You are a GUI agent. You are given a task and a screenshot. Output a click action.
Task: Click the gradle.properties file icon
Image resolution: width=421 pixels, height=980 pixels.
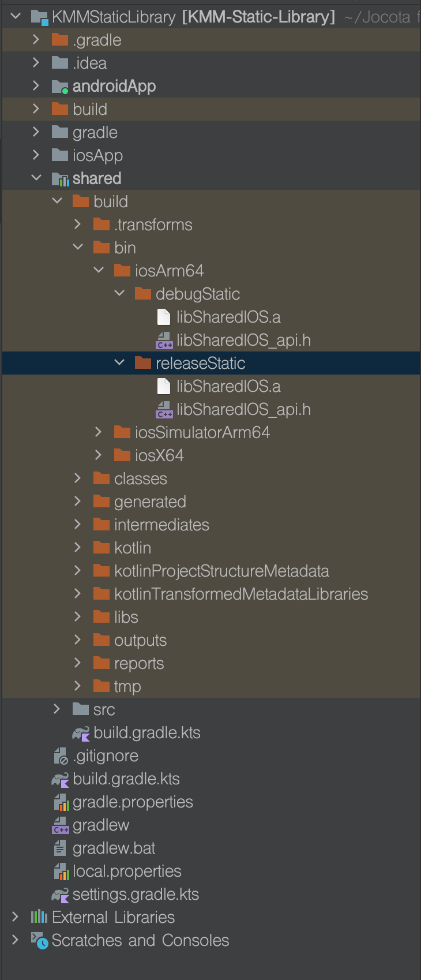(x=60, y=802)
